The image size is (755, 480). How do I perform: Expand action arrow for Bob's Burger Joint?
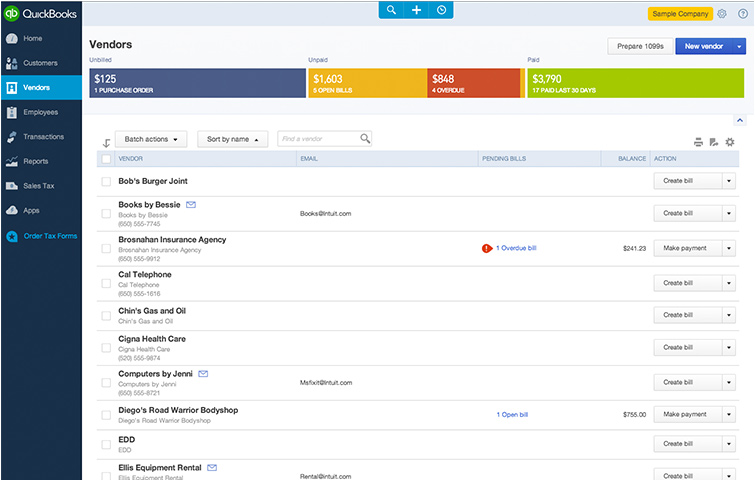[729, 181]
